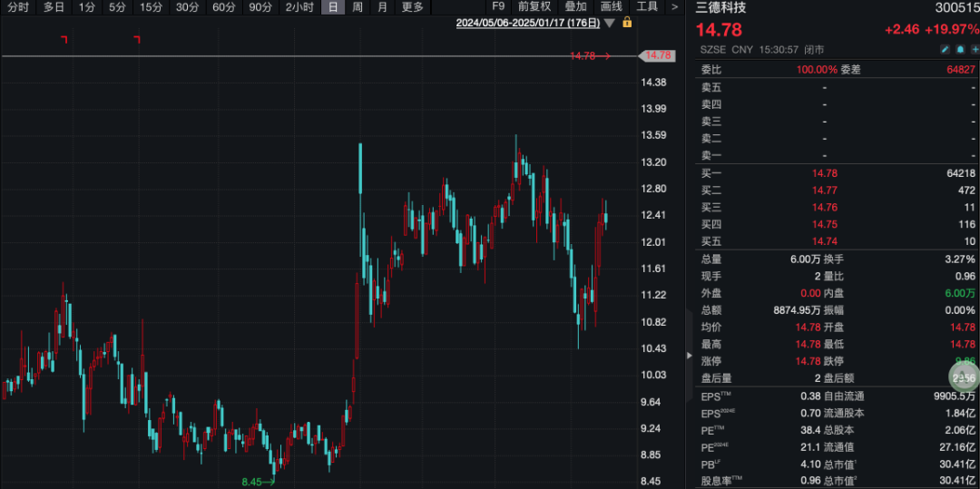Open the F9 deep data button
The height and width of the screenshot is (489, 980).
pos(498,7)
